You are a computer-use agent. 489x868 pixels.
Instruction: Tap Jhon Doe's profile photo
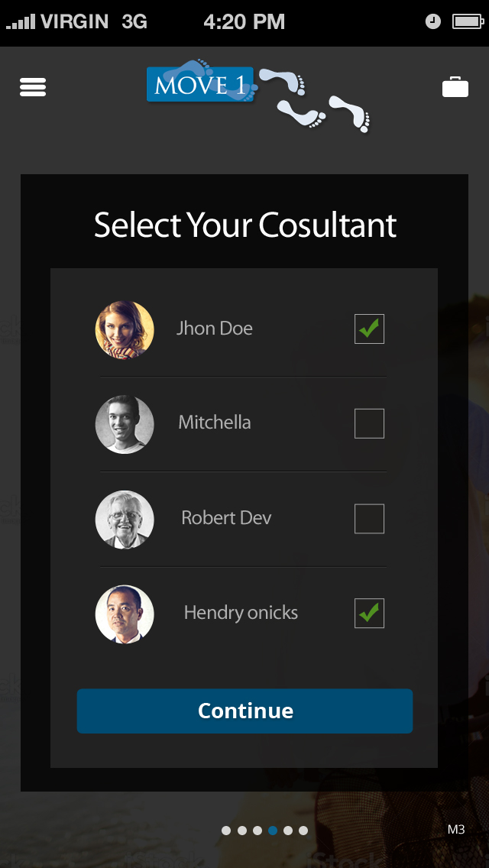[x=125, y=330]
